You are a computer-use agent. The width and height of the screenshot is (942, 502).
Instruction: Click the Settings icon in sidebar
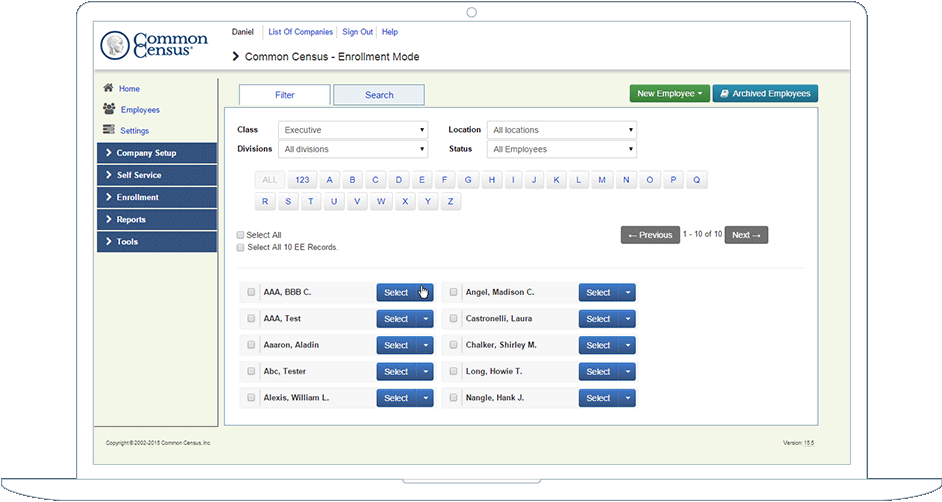[x=109, y=130]
